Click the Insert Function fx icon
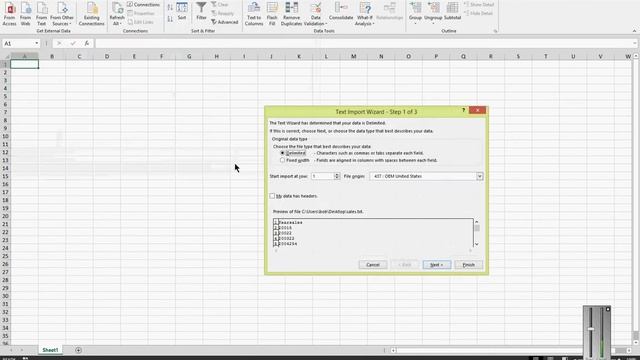 (x=87, y=43)
